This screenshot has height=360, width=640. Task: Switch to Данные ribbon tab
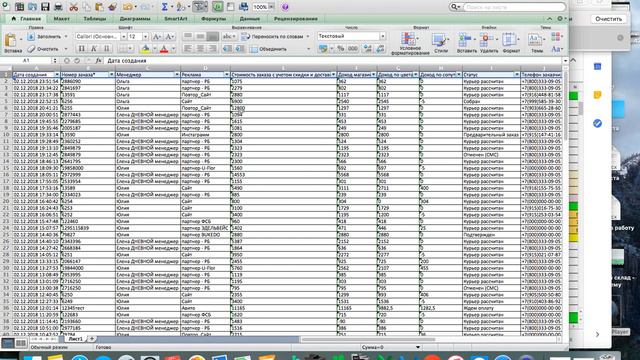tap(250, 19)
